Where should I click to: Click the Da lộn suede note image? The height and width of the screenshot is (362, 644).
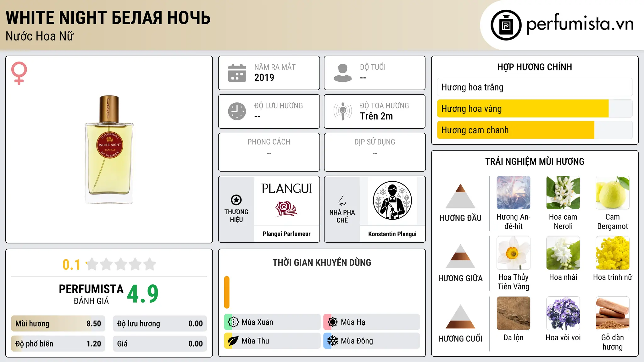click(x=514, y=313)
